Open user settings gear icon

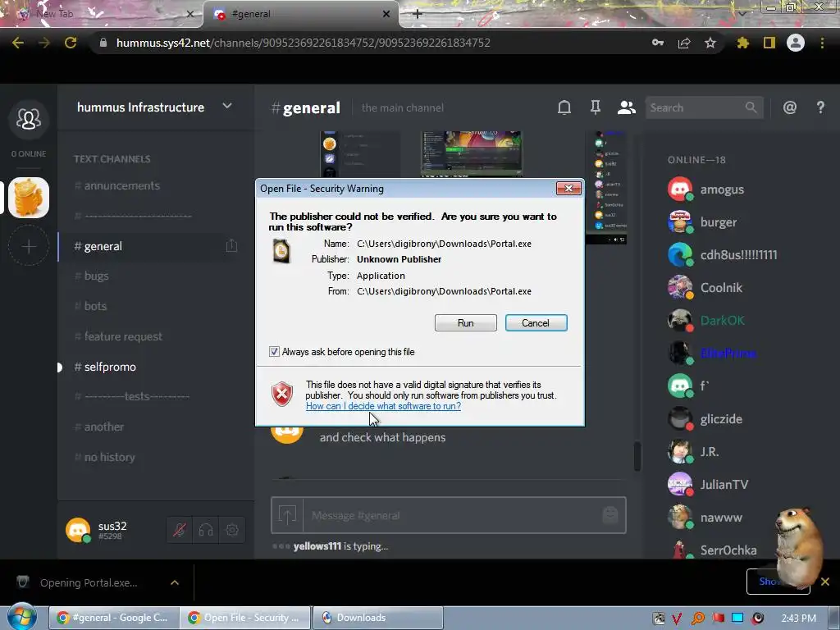pos(232,531)
